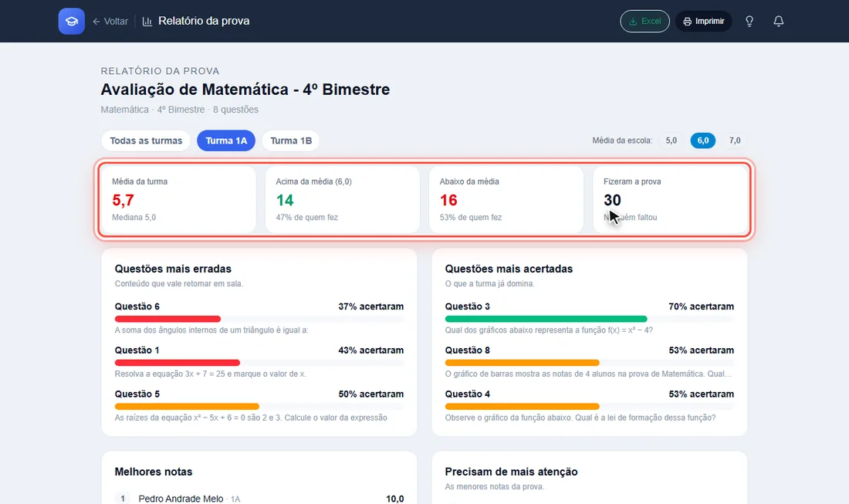Click the 'Questão 5' label
The image size is (849, 504).
click(137, 394)
